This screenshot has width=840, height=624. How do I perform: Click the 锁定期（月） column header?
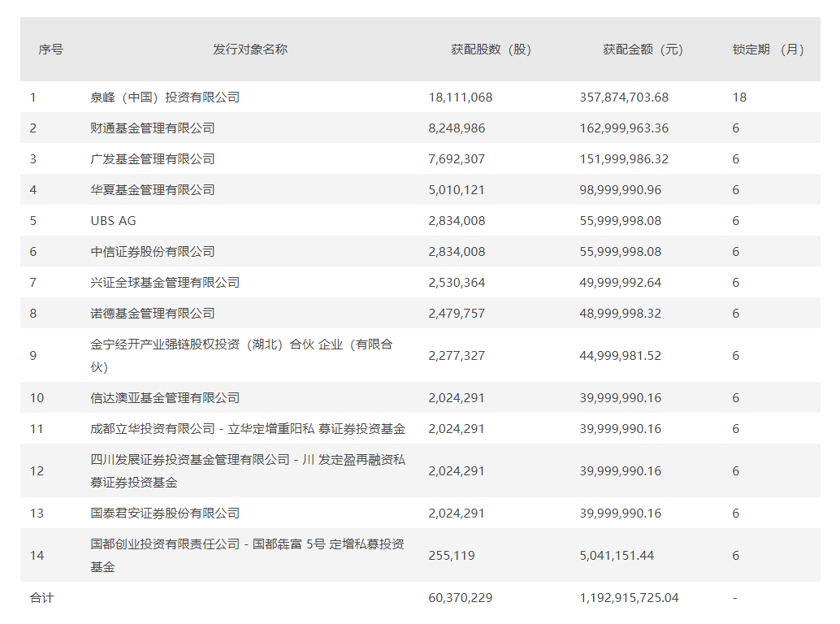tap(769, 50)
